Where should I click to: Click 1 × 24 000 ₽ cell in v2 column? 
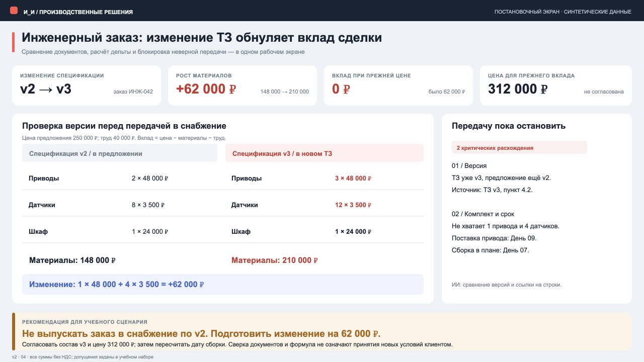click(x=149, y=232)
